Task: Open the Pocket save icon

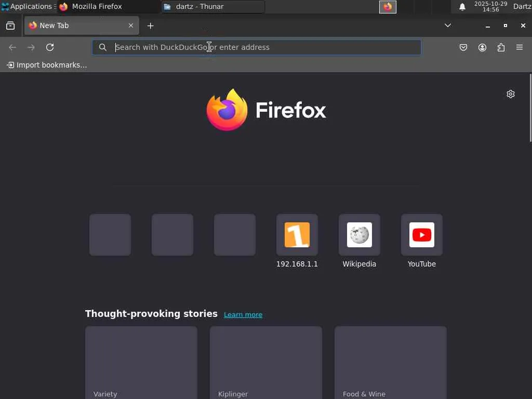Action: pyautogui.click(x=463, y=47)
